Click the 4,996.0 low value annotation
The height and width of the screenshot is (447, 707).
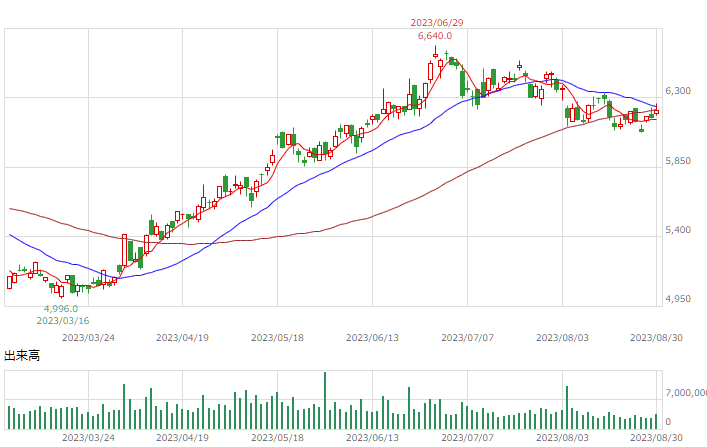pos(61,309)
